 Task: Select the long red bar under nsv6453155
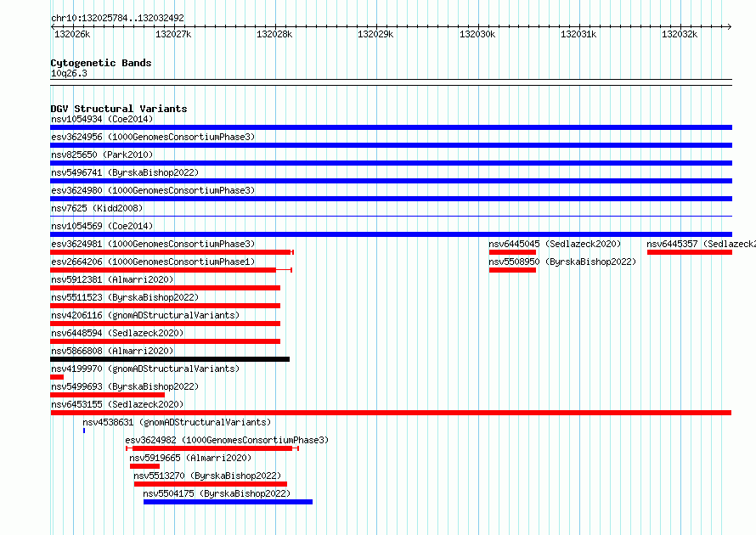click(x=391, y=413)
